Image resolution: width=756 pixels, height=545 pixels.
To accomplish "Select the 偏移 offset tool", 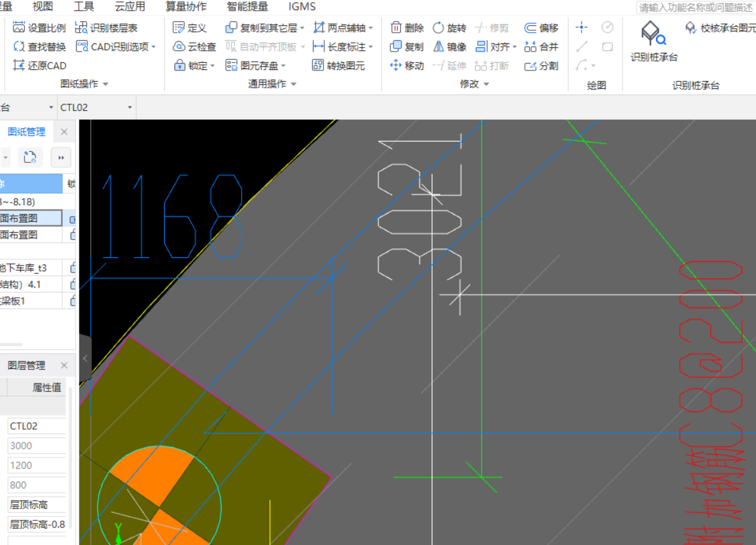I will click(541, 28).
